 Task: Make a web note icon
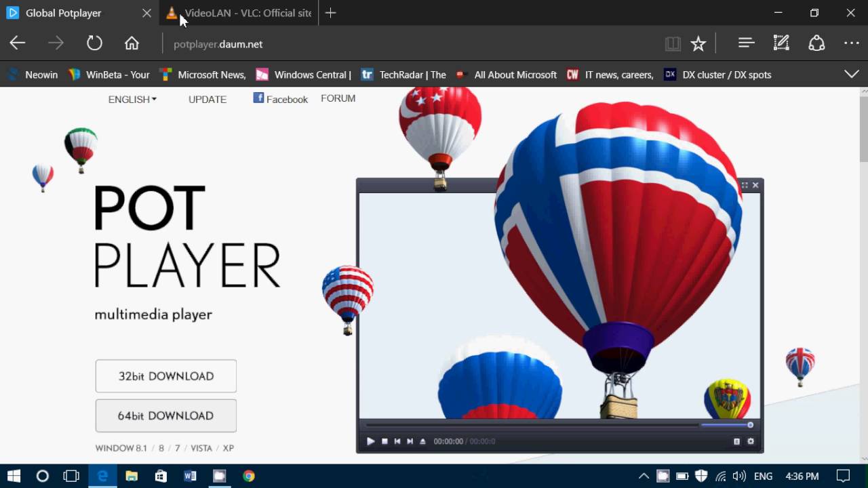pos(781,43)
